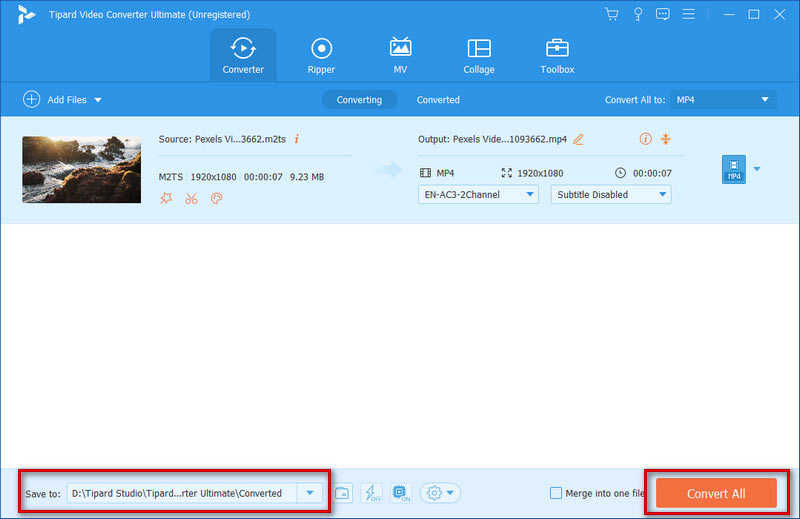Click the ocean rocks video thumbnail
The height and width of the screenshot is (519, 800).
(x=82, y=169)
